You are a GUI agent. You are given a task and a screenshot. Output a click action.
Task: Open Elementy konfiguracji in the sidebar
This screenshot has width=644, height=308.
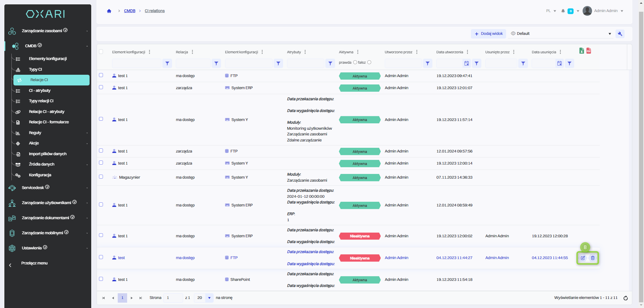(48, 59)
